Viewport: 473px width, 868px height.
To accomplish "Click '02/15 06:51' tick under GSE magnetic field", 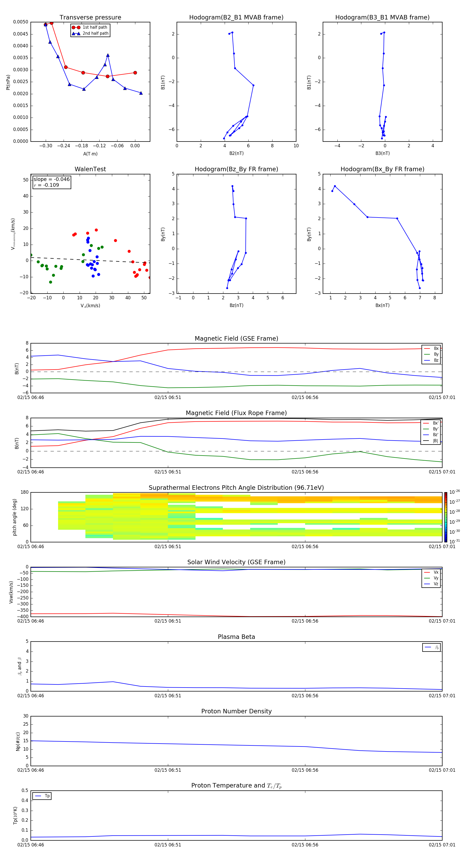I will (x=168, y=398).
